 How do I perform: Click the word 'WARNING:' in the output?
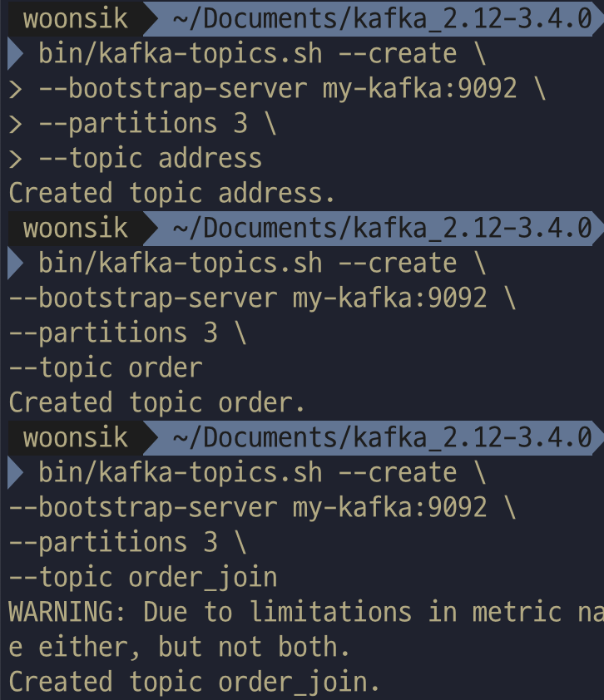click(67, 612)
